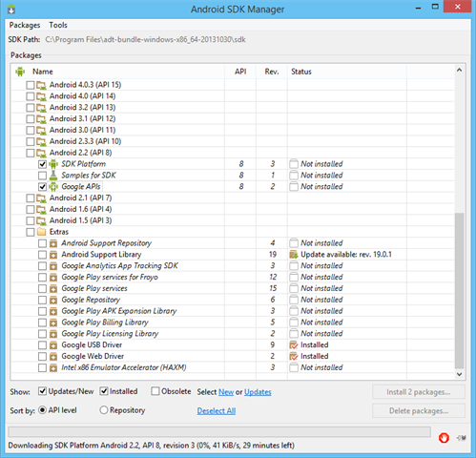Image resolution: width=476 pixels, height=458 pixels.
Task: Click the Samples for SDK flask icon
Action: pos(53,176)
